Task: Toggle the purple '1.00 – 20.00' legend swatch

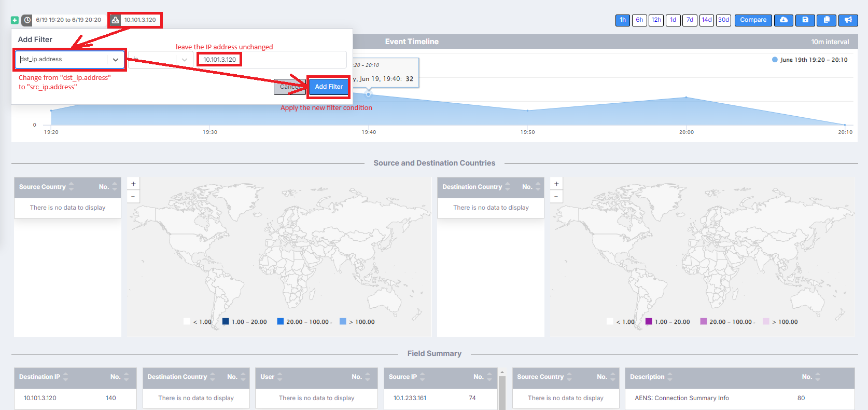Action: pos(649,322)
